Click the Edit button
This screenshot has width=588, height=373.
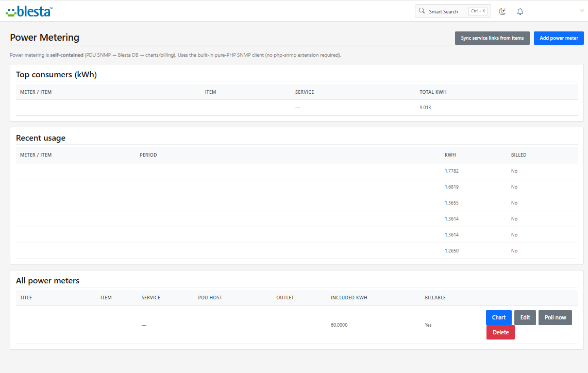[525, 317]
